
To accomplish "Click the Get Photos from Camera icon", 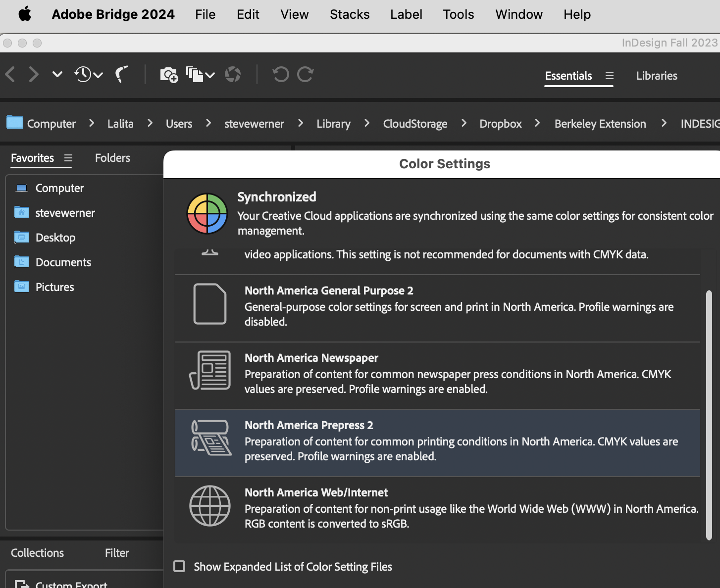I will pos(168,74).
